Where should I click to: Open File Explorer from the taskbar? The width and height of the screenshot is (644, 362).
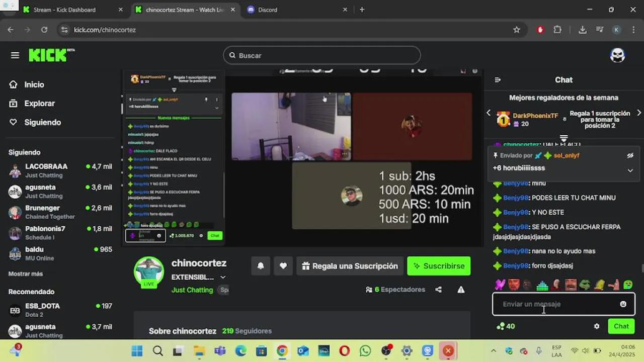199,350
